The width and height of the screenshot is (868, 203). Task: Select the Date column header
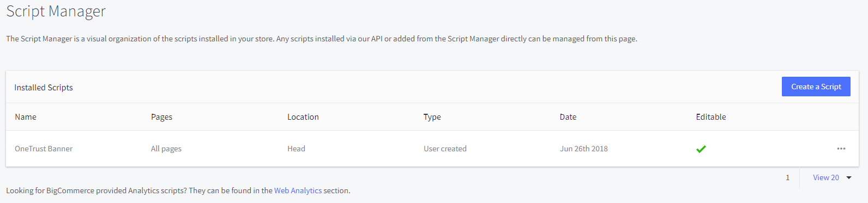(x=568, y=117)
